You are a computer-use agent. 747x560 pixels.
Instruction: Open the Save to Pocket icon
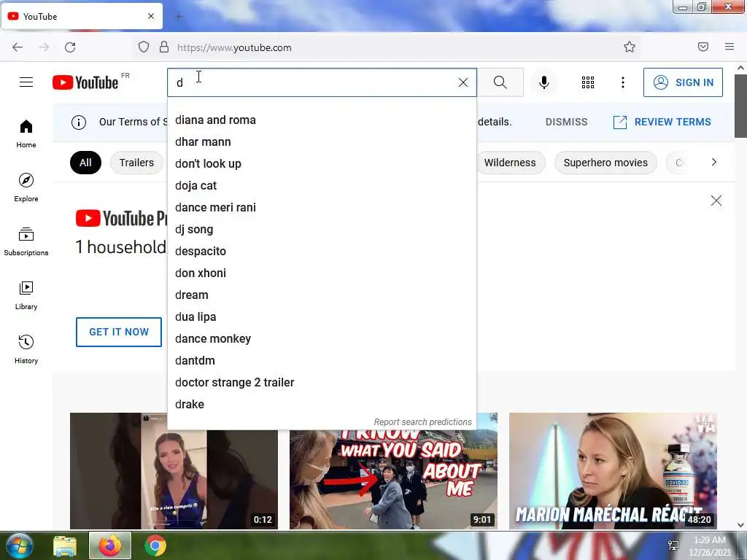click(703, 47)
